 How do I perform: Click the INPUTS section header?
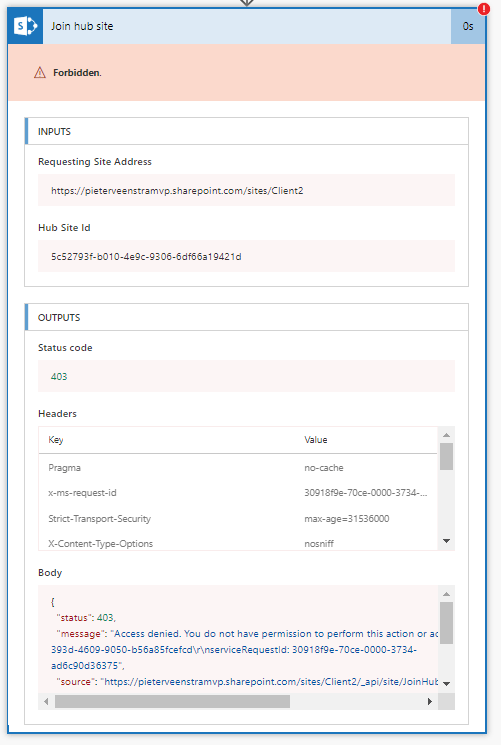tap(246, 132)
